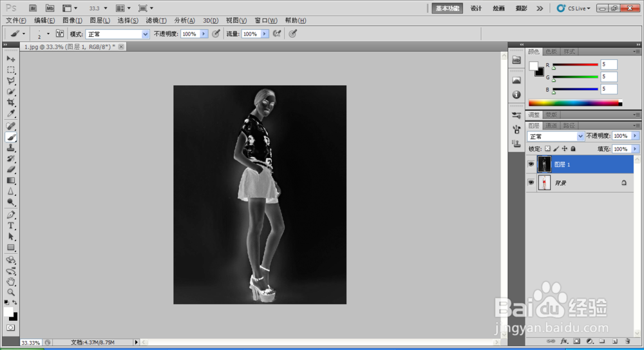Select the Move tool
Viewport: 644px width, 350px height.
[11, 59]
